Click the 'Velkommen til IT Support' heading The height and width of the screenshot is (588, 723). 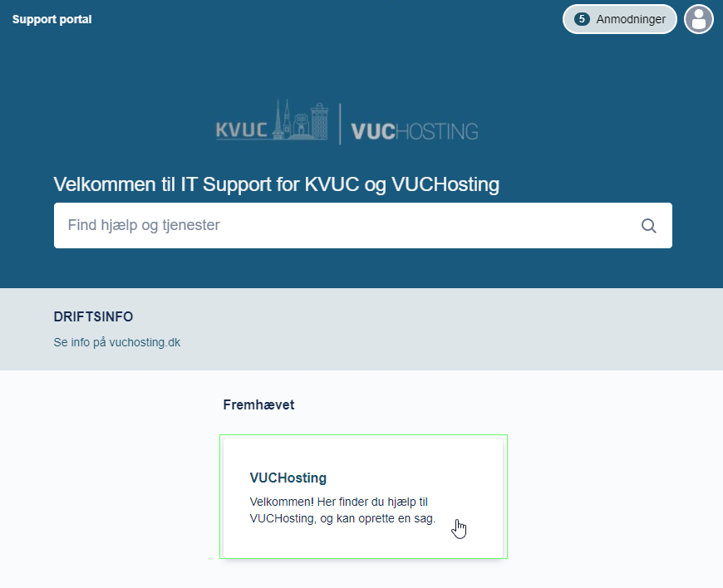(276, 184)
